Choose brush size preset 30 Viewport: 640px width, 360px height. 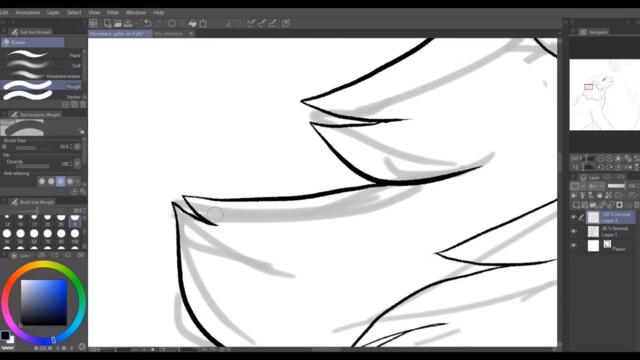(75, 220)
